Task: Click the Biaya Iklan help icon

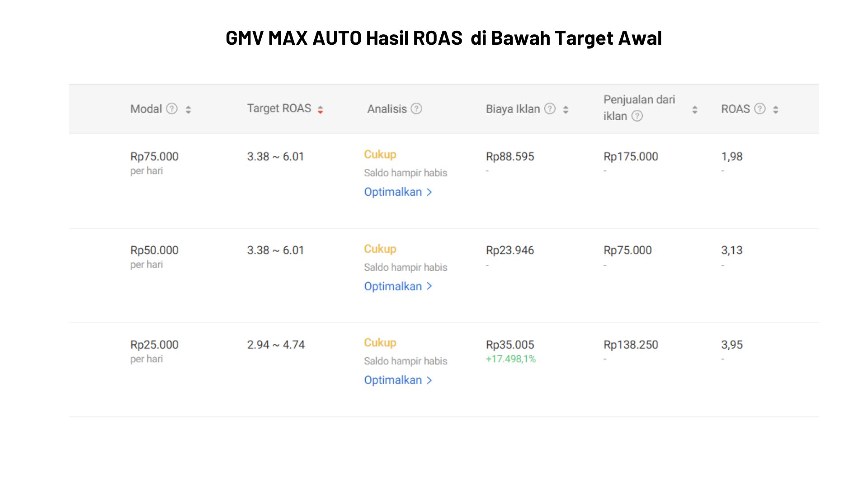Action: pyautogui.click(x=550, y=109)
